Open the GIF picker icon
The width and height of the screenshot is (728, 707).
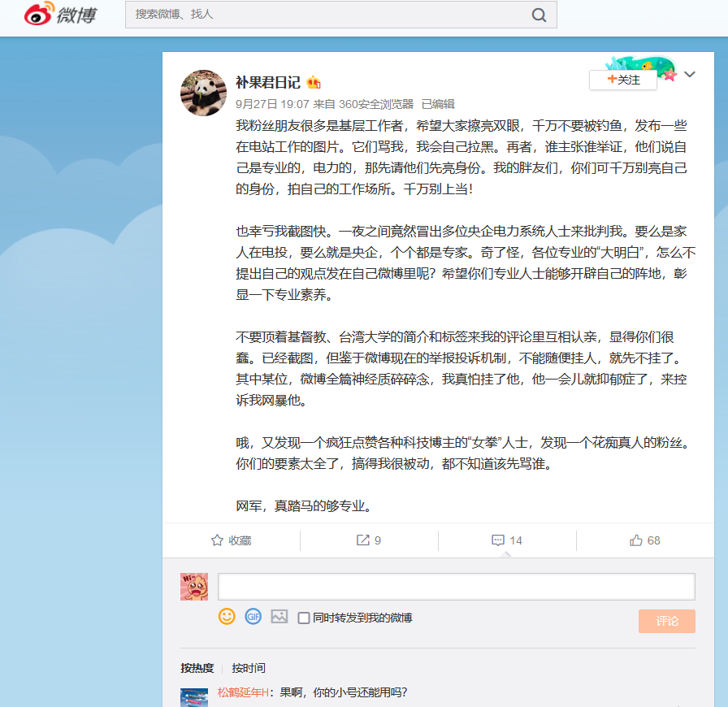253,617
